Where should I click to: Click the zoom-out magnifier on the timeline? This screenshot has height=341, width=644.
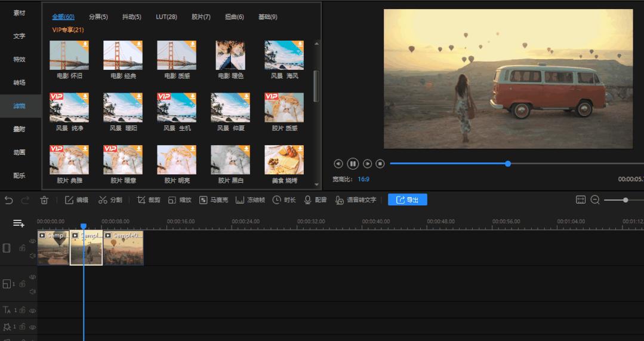point(595,200)
